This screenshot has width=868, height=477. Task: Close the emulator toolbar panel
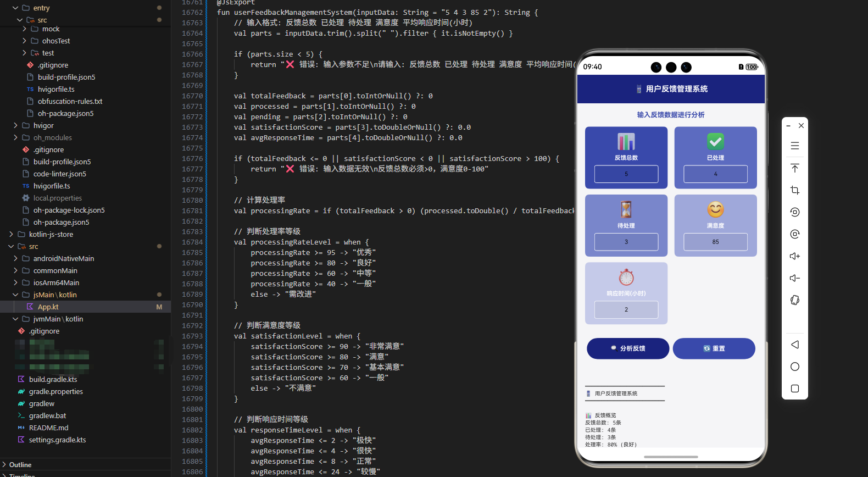801,126
